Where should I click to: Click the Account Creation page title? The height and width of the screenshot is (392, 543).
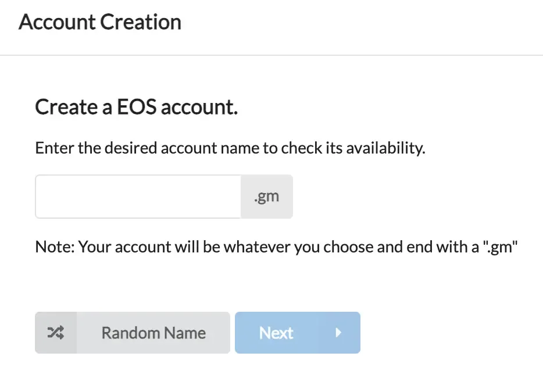point(99,22)
